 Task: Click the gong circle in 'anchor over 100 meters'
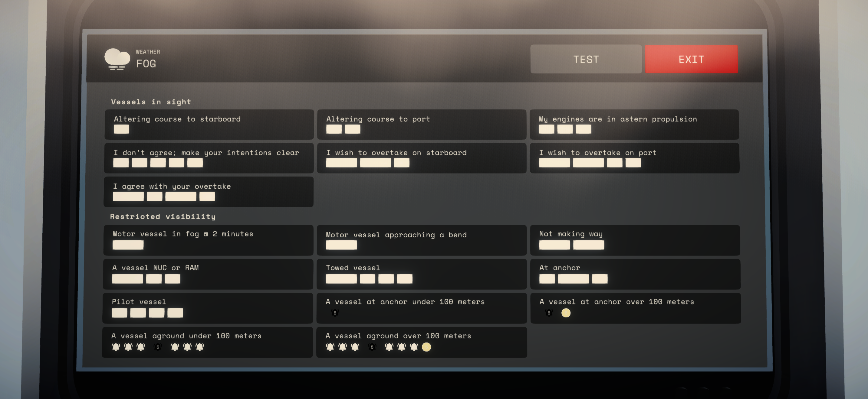coord(566,313)
